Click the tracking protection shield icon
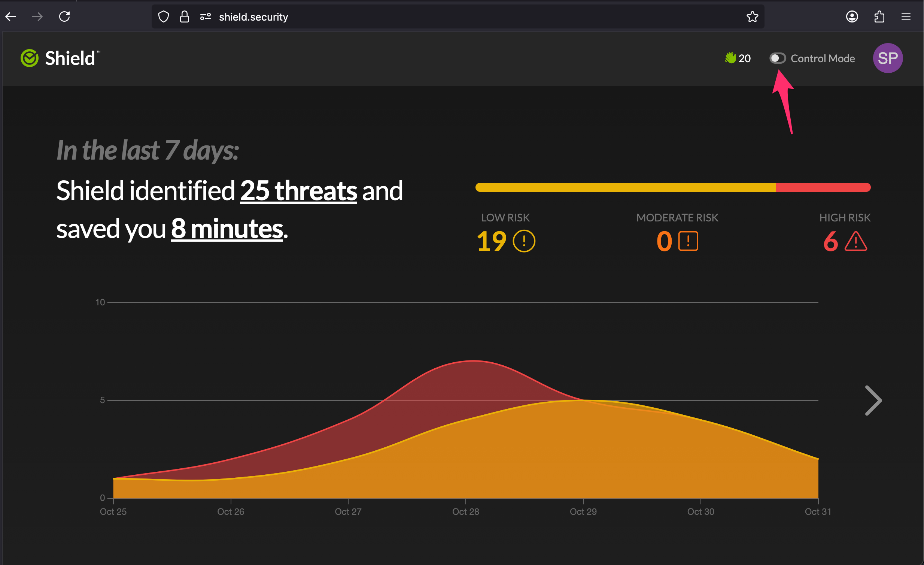Image resolution: width=924 pixels, height=565 pixels. pos(164,17)
